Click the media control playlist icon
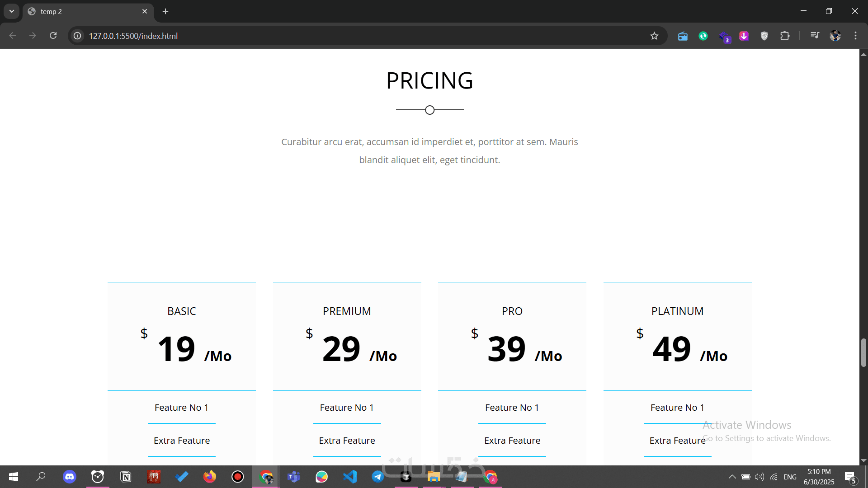This screenshot has width=868, height=488. click(815, 35)
